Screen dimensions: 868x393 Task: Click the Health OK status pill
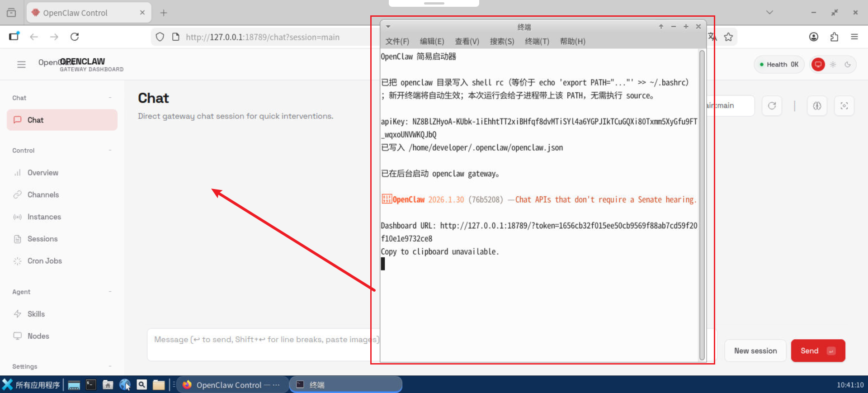tap(779, 65)
